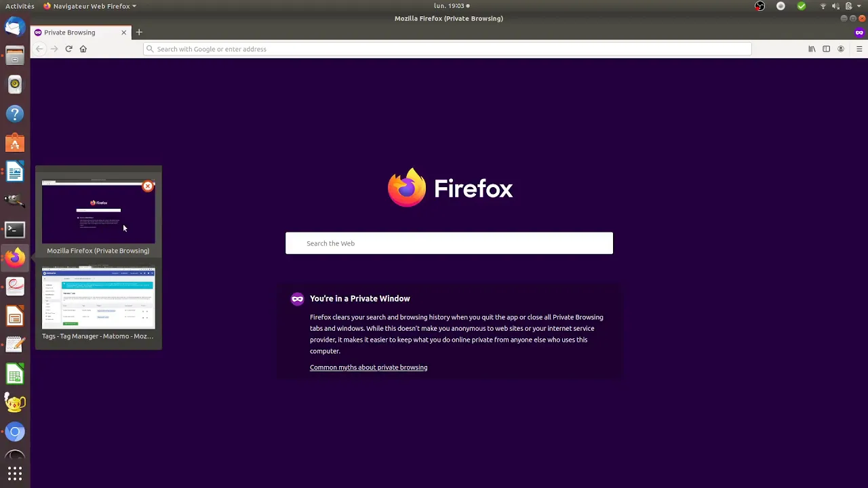Select the Private Browsing tab
868x488 pixels.
point(80,32)
